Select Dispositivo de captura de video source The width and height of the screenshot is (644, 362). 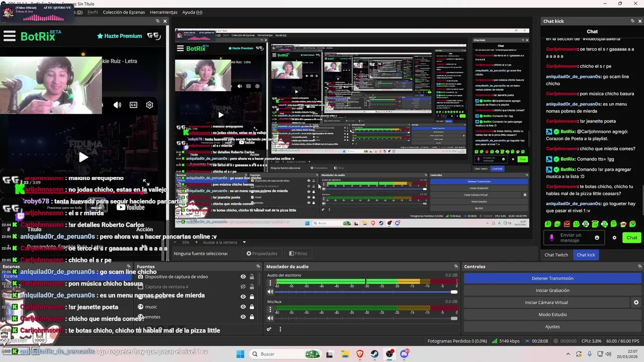tap(197, 277)
